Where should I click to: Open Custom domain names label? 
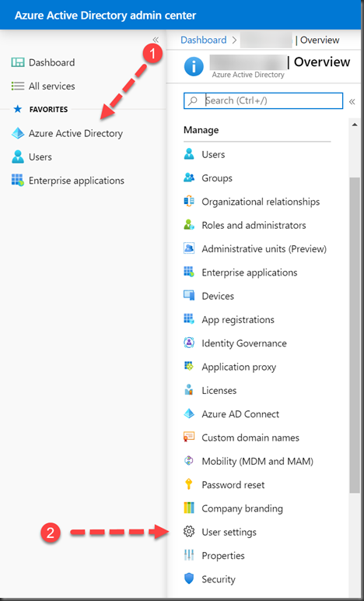pos(250,438)
